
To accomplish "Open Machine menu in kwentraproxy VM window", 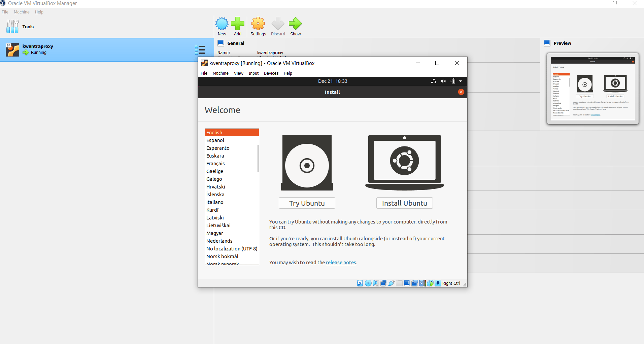I will point(221,73).
